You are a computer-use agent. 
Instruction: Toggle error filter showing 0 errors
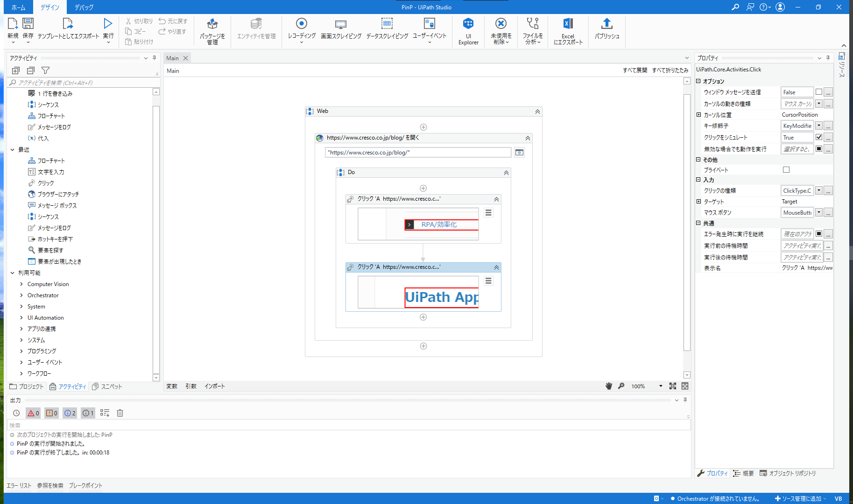(33, 413)
